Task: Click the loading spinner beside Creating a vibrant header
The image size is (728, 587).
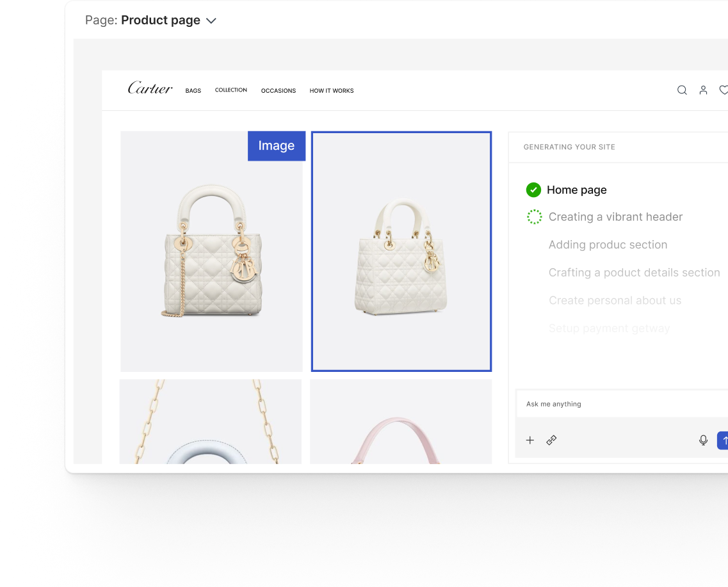Action: 535,216
